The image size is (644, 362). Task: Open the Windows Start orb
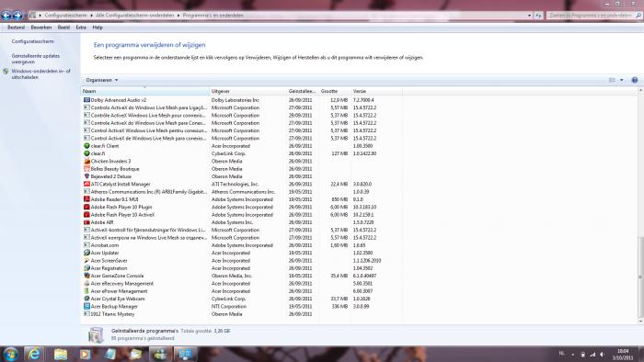click(10, 354)
